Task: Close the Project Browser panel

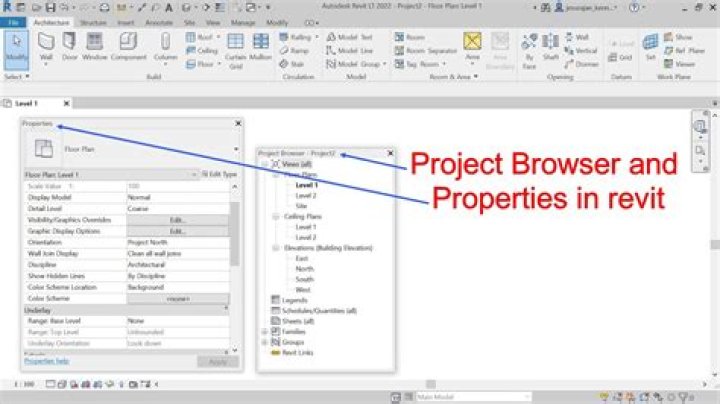Action: pos(390,153)
